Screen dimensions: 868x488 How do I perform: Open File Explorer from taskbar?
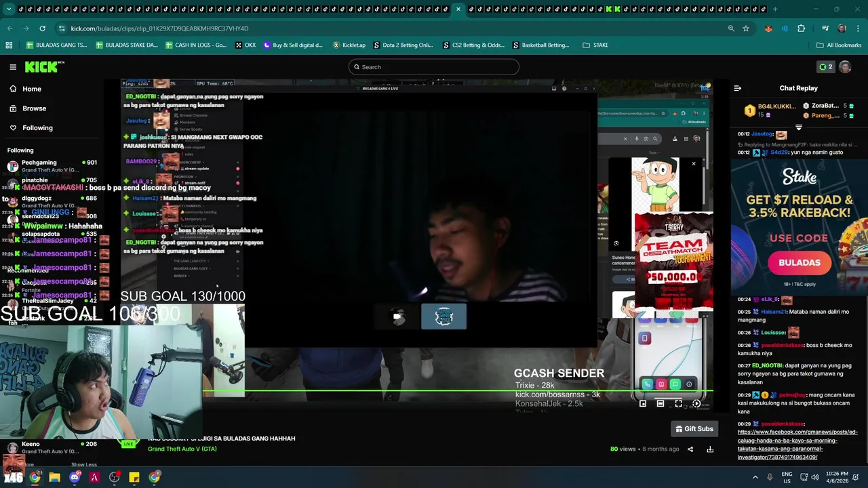click(55, 477)
